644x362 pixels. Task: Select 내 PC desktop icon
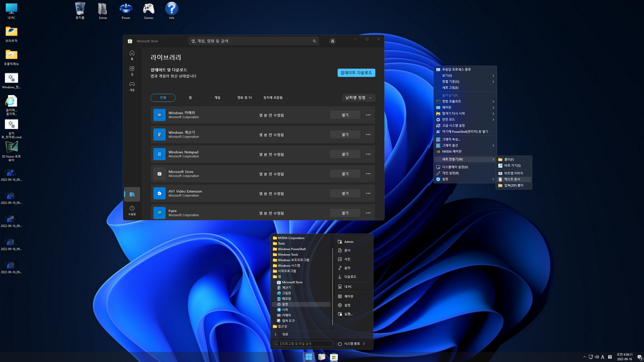tap(11, 11)
